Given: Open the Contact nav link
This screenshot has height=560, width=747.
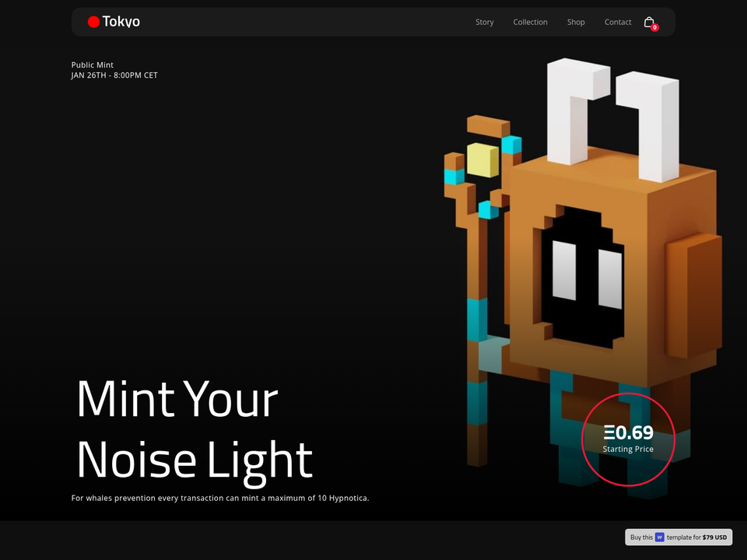Looking at the screenshot, I should 618,22.
